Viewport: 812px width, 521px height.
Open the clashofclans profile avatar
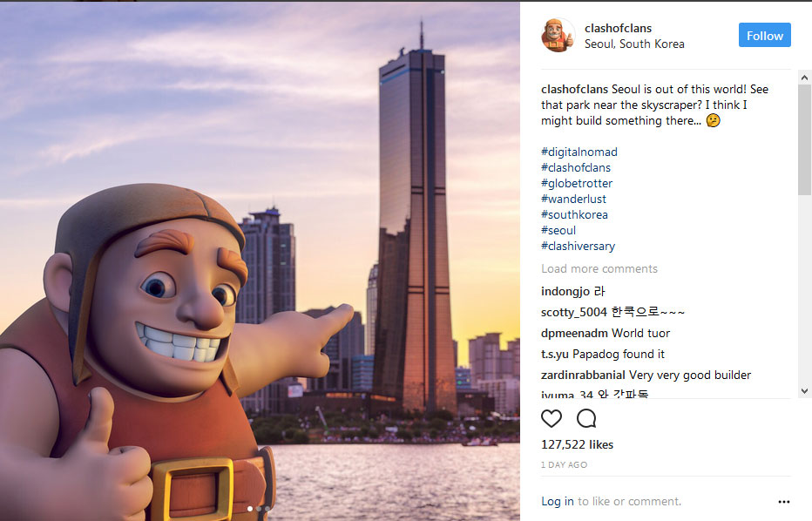pos(558,36)
